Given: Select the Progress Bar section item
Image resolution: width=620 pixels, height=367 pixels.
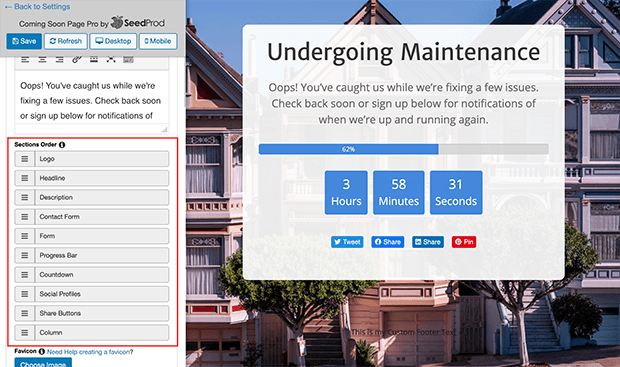Looking at the screenshot, I should [x=92, y=255].
